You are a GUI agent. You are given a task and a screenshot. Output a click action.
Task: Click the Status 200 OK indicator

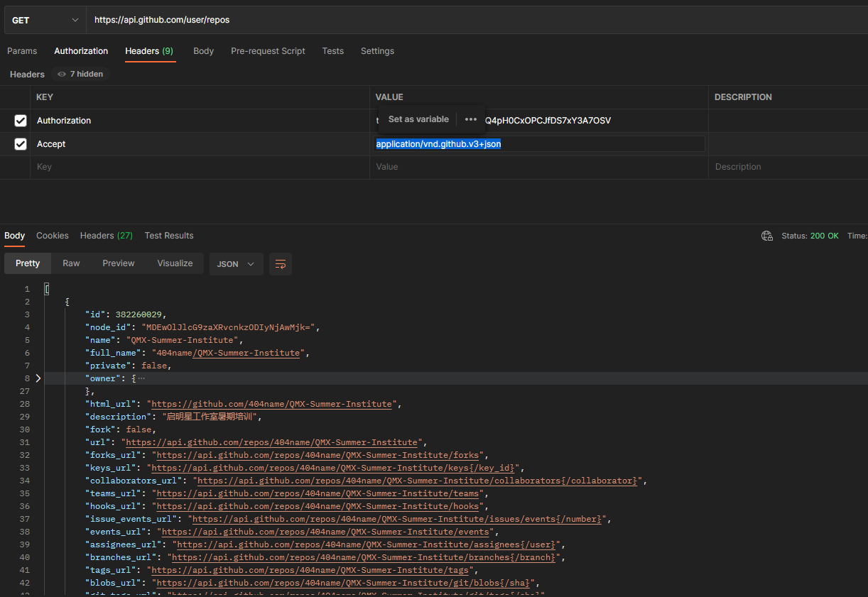pos(810,236)
